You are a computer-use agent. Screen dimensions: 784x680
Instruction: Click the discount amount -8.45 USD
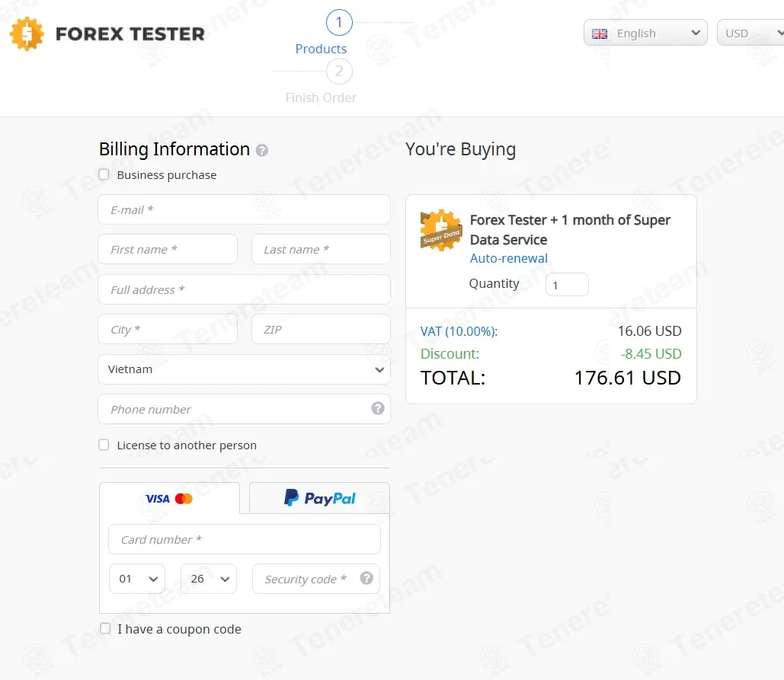651,354
